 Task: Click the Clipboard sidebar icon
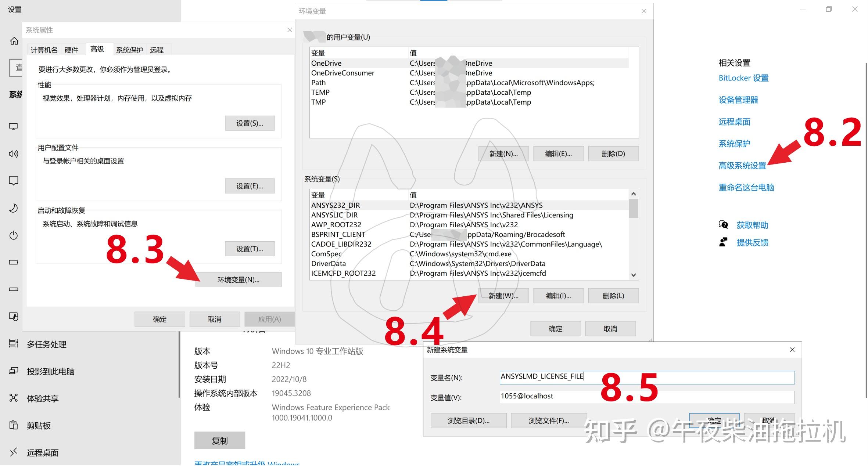point(14,425)
